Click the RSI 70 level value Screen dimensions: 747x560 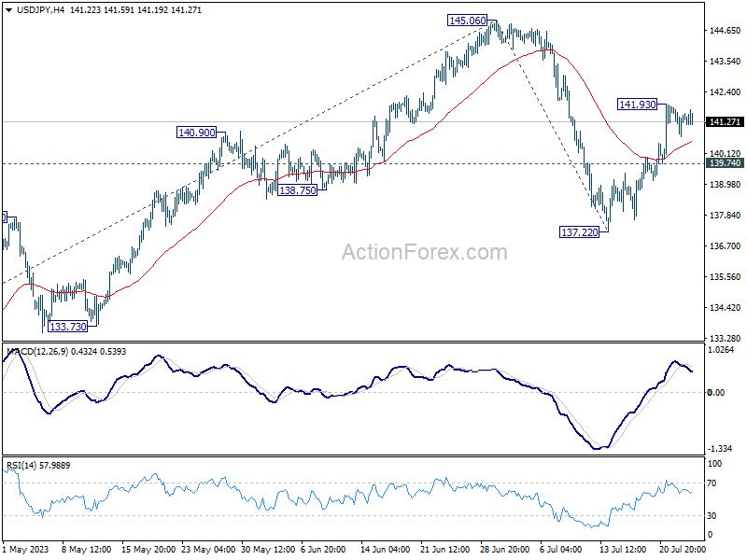[x=712, y=483]
